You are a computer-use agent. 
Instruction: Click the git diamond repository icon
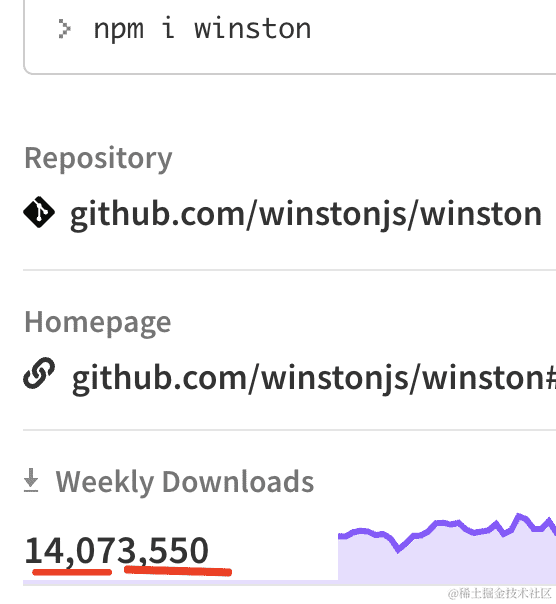[39, 212]
